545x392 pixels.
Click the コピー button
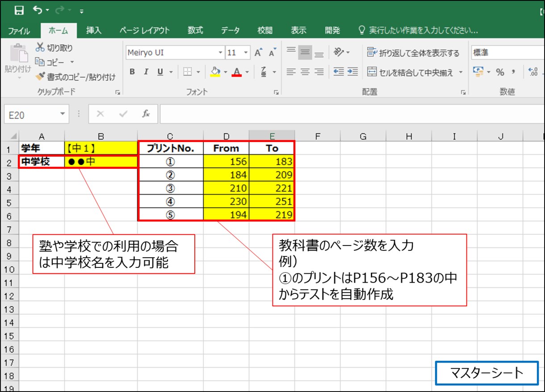50,62
